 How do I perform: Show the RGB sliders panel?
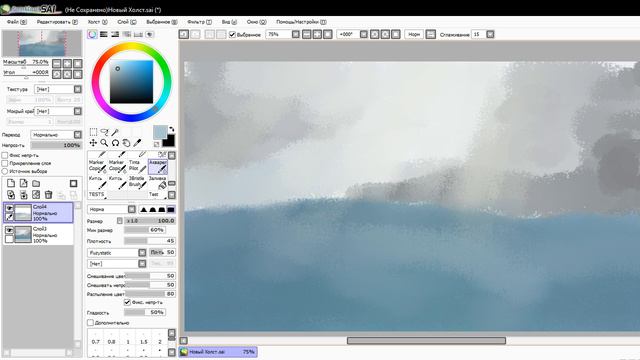[x=104, y=34]
